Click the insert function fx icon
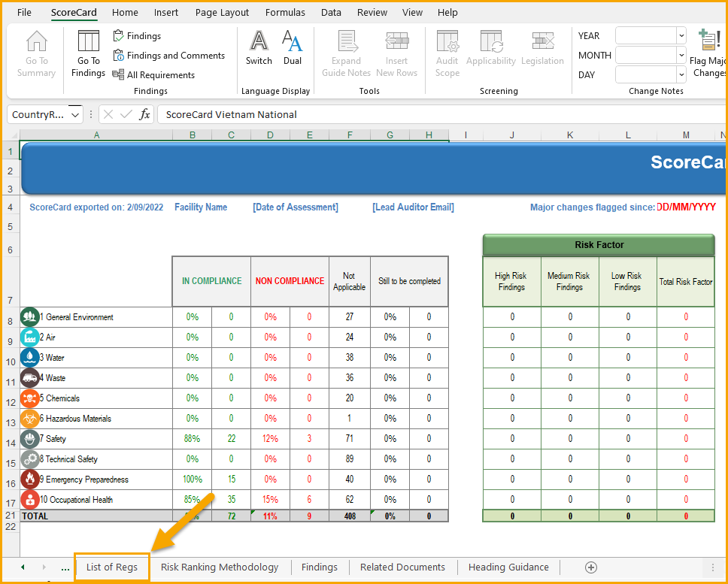 click(145, 114)
